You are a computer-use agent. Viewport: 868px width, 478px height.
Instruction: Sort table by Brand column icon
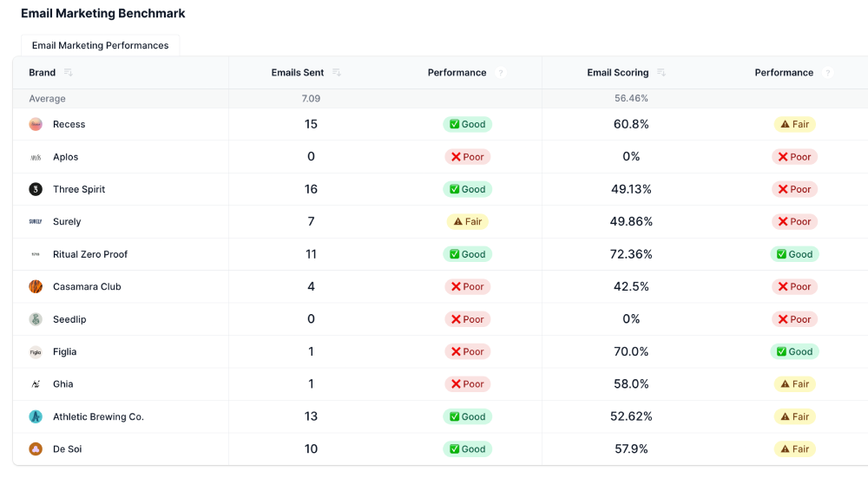point(68,73)
